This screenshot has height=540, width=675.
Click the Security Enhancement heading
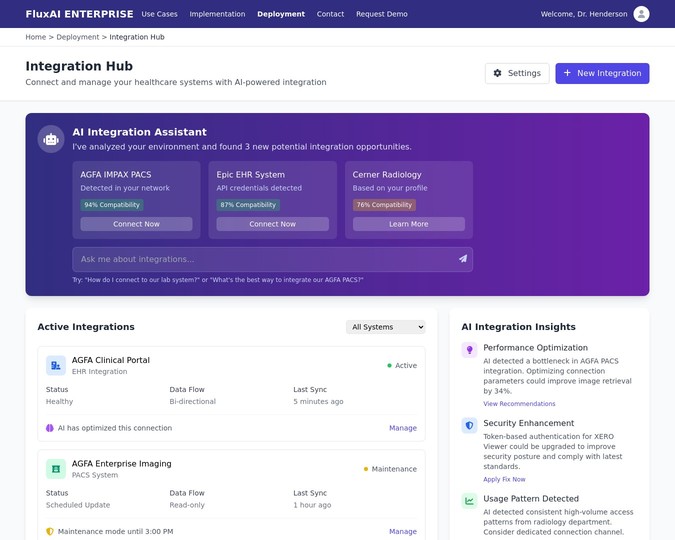(529, 423)
